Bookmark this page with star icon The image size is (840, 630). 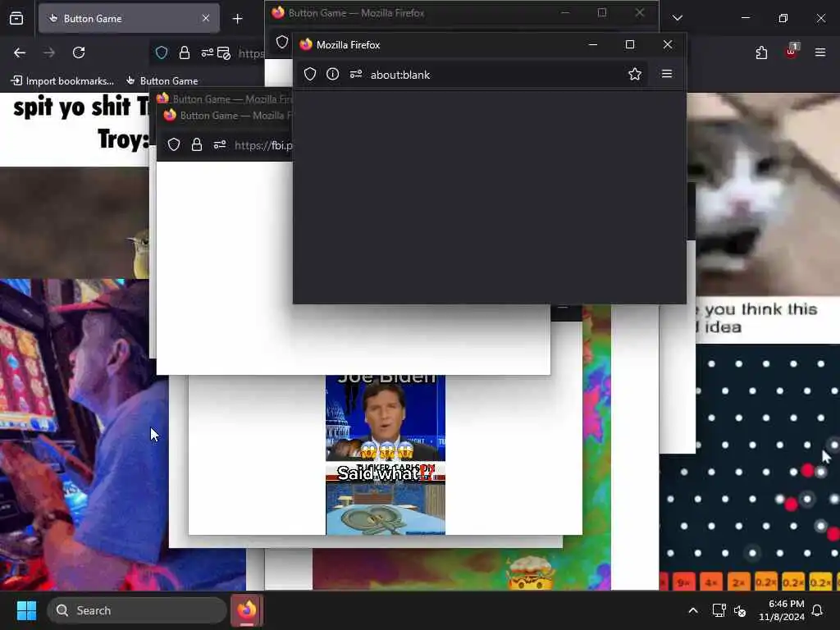click(x=635, y=74)
